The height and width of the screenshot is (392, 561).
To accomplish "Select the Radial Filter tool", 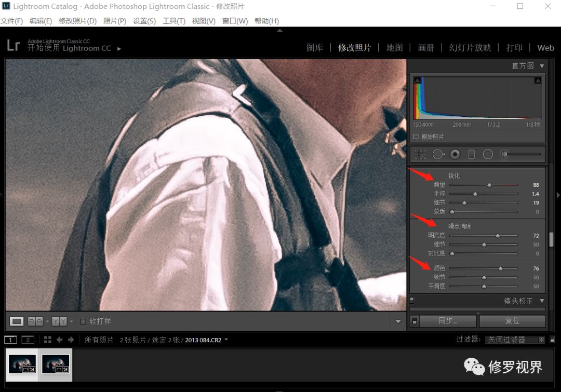I will (488, 154).
